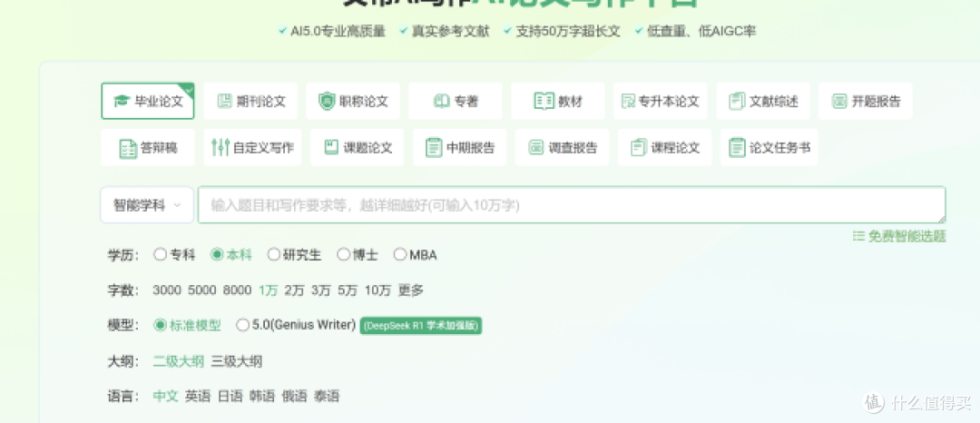
Task: Set word count to 10万
Action: (x=377, y=290)
